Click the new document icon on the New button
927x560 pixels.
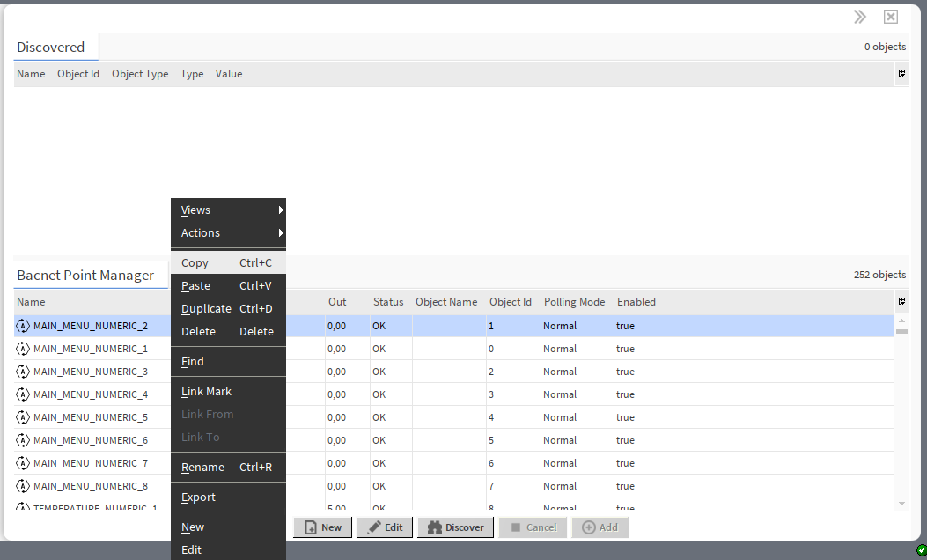(x=310, y=527)
